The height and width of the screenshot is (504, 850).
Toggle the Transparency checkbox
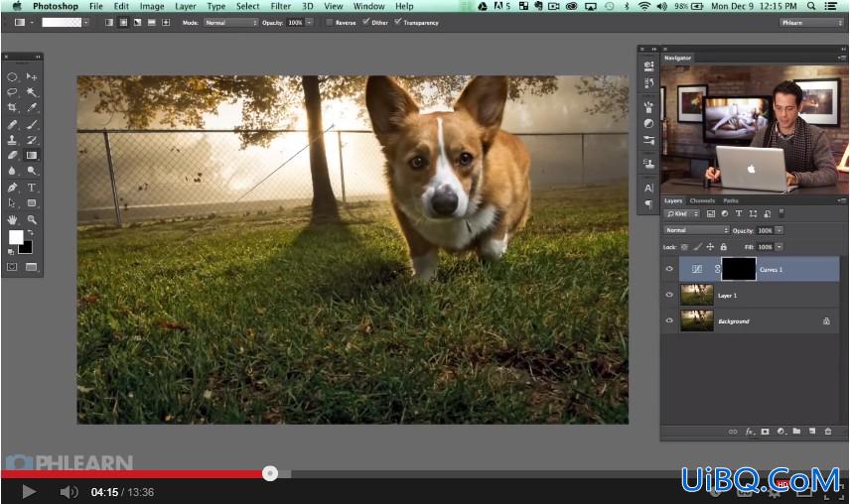398,22
